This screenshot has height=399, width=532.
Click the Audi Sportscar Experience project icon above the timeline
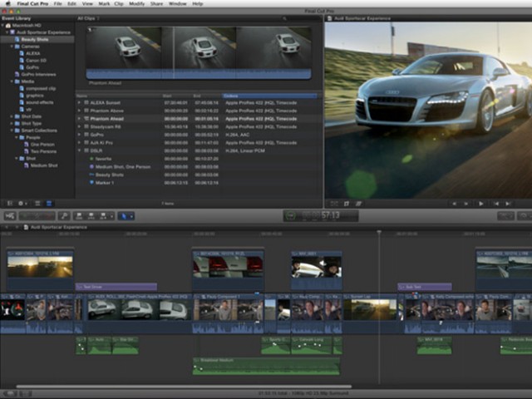[26, 227]
